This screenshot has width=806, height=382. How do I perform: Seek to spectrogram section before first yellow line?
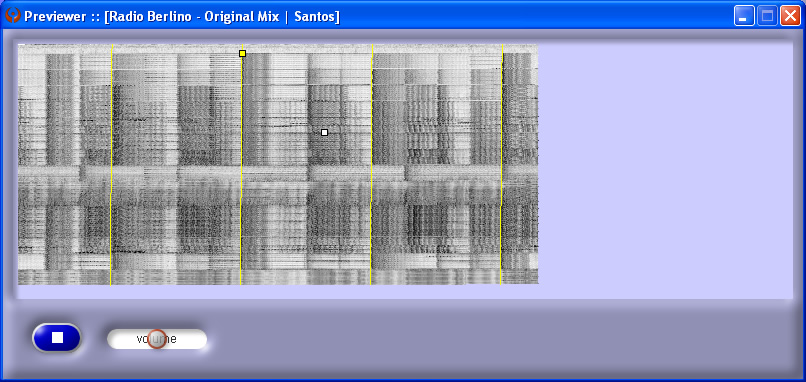pyautogui.click(x=64, y=165)
